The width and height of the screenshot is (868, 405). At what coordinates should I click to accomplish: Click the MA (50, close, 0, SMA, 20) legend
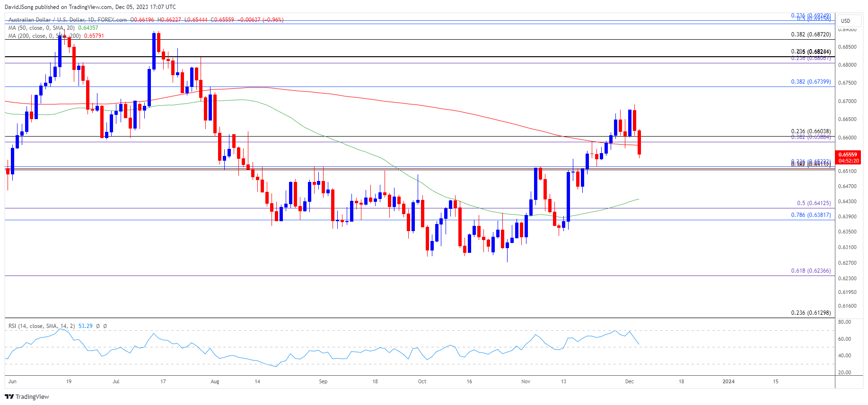tap(42, 28)
